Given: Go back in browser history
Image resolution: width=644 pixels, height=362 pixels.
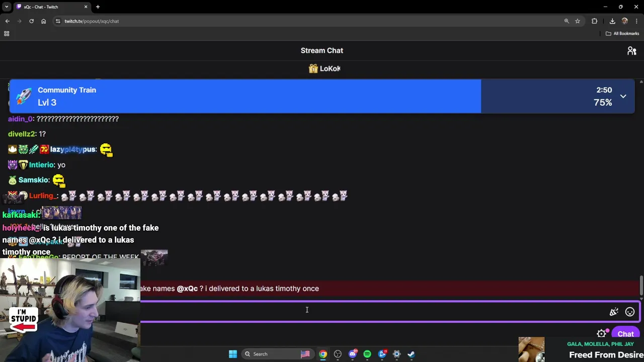Looking at the screenshot, I should click(x=7, y=21).
